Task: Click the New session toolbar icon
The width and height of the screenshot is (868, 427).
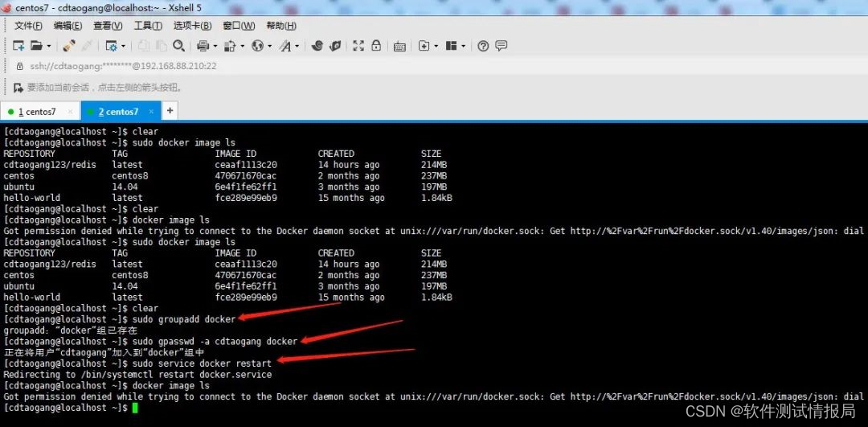Action: click(18, 46)
